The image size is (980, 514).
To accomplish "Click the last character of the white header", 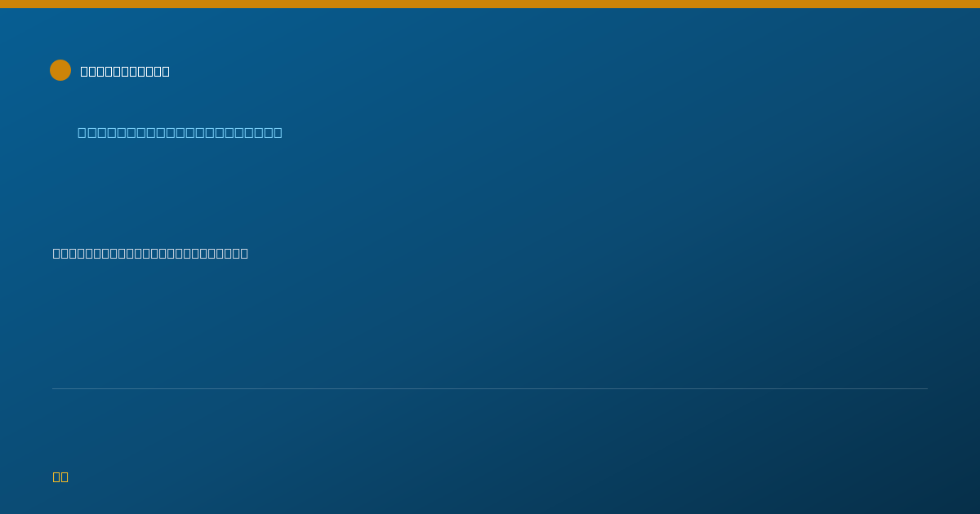I will (x=166, y=71).
